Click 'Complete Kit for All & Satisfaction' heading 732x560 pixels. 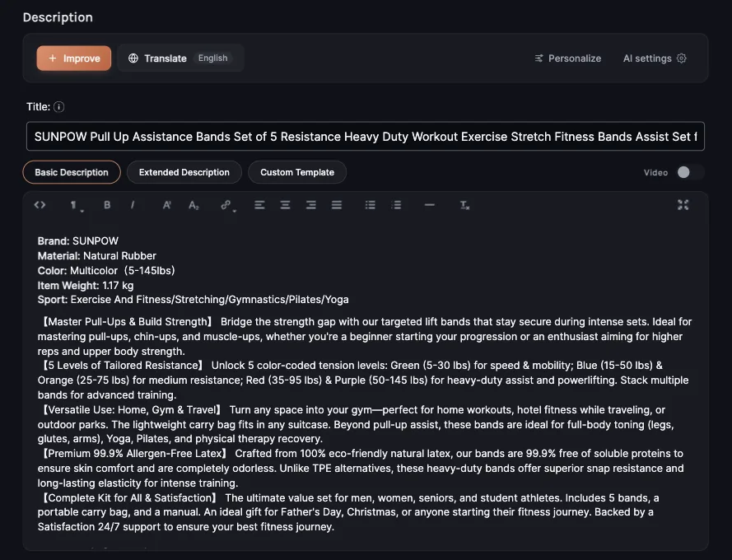pos(130,498)
